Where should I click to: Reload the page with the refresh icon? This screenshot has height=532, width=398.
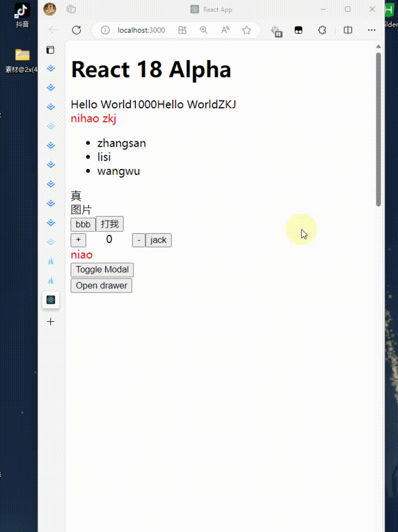pyautogui.click(x=77, y=30)
